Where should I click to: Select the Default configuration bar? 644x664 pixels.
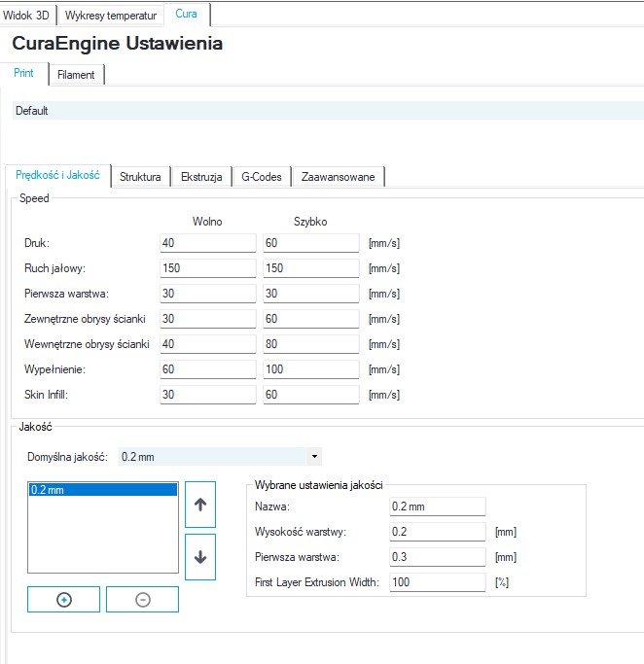[328, 111]
